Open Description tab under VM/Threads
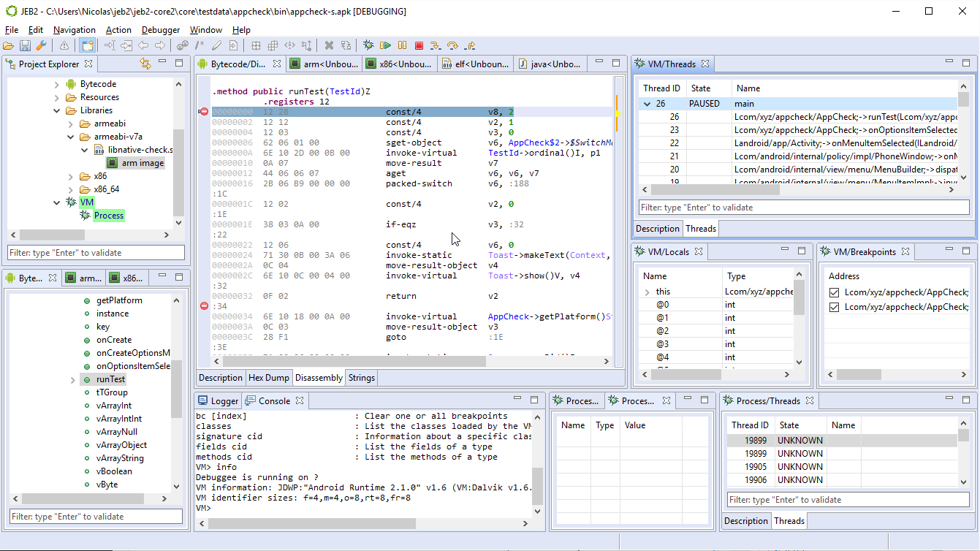Screen dimensions: 980x551 pyautogui.click(x=658, y=229)
